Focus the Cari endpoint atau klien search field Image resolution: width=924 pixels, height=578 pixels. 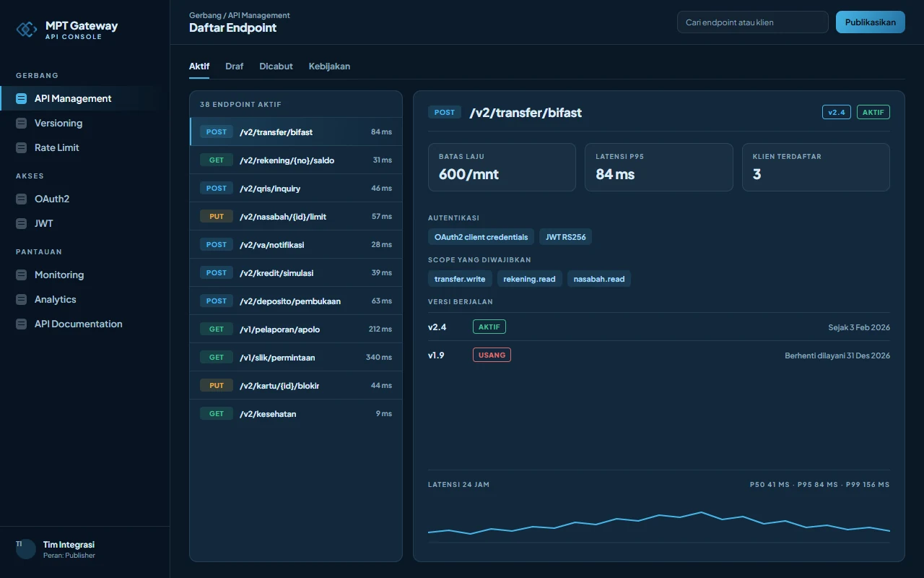(x=753, y=22)
